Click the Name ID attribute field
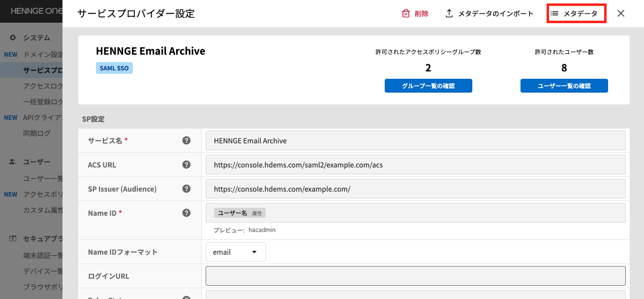The image size is (644, 299). tap(416, 213)
